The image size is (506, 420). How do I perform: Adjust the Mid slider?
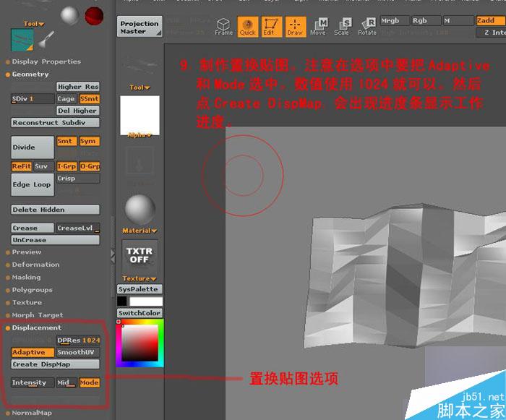[x=67, y=382]
